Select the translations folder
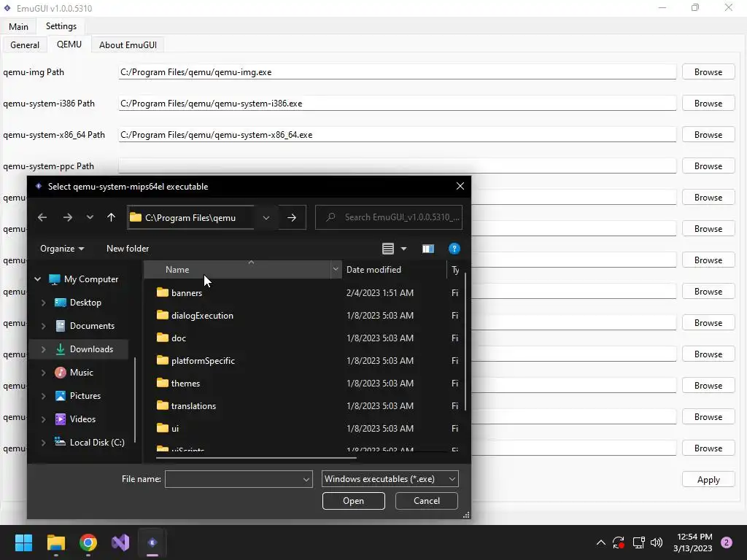747x560 pixels. click(x=186, y=405)
